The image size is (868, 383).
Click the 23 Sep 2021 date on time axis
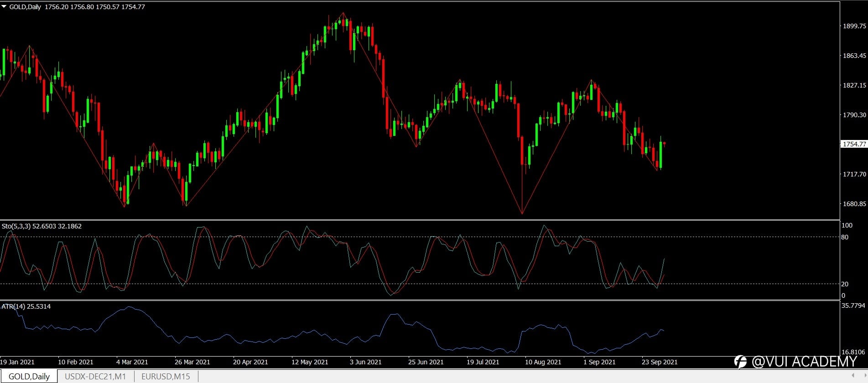click(x=660, y=362)
